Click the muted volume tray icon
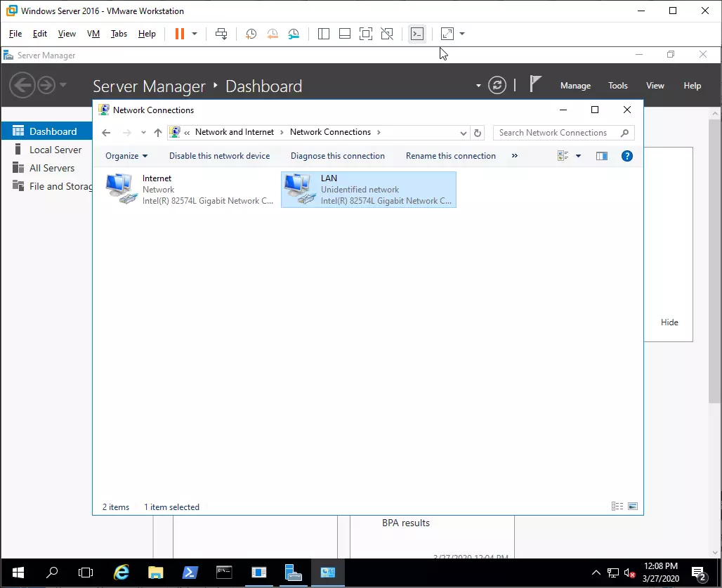This screenshot has width=722, height=588. tap(629, 573)
